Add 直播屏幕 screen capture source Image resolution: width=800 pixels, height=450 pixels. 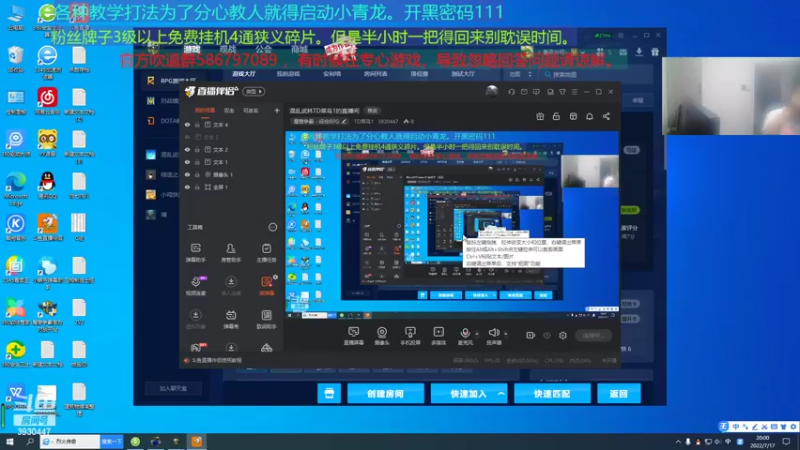click(x=353, y=336)
